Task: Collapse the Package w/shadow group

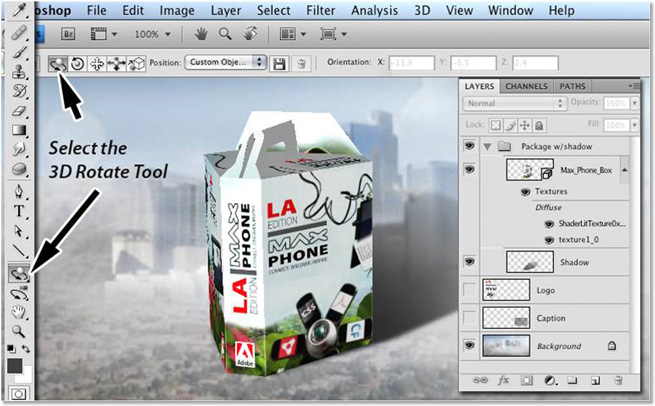Action: (x=487, y=147)
